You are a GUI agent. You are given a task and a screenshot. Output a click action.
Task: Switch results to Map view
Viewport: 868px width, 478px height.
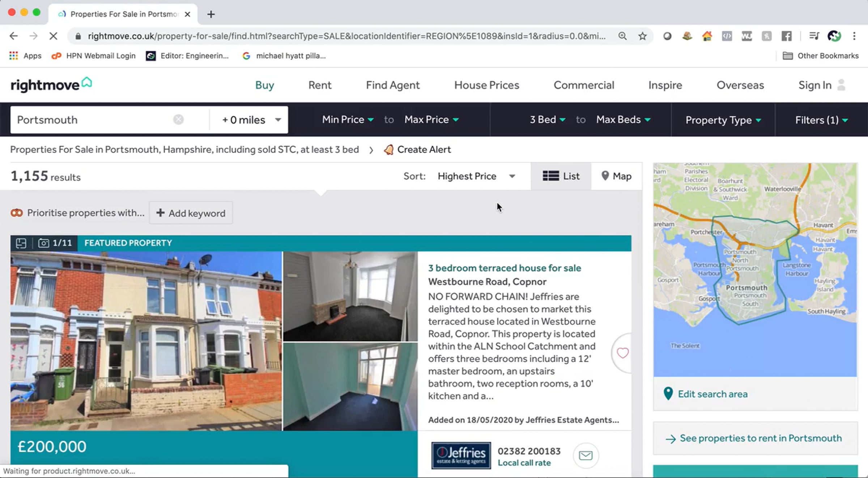(x=617, y=176)
